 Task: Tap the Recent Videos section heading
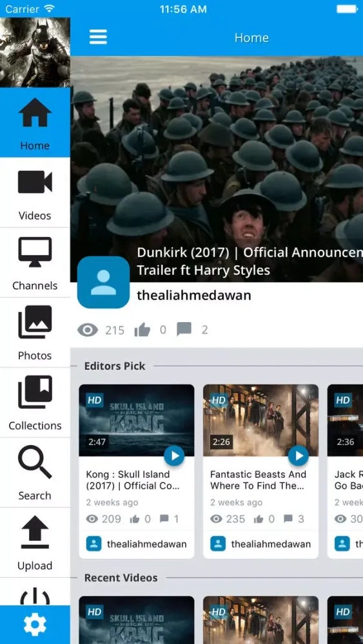(121, 578)
